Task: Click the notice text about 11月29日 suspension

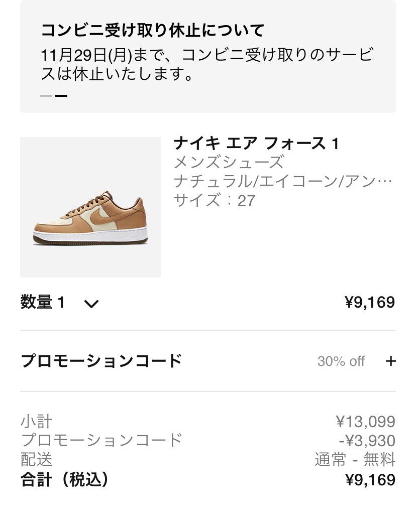Action: coord(207,64)
